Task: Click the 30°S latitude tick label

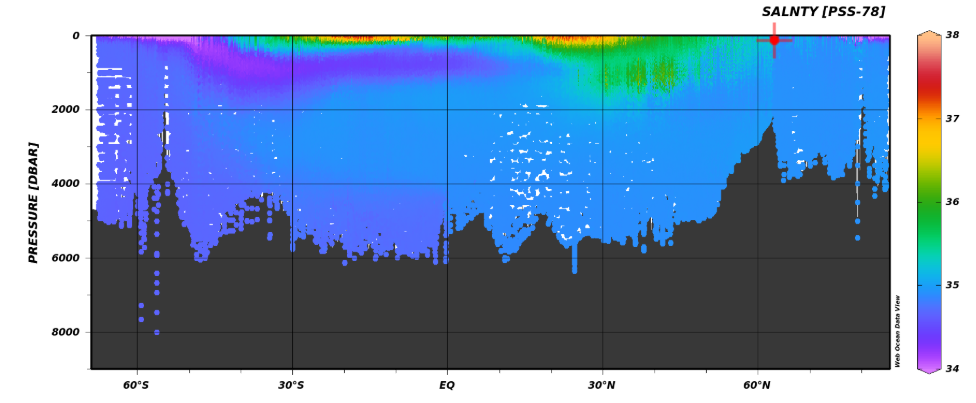Action: (x=292, y=385)
